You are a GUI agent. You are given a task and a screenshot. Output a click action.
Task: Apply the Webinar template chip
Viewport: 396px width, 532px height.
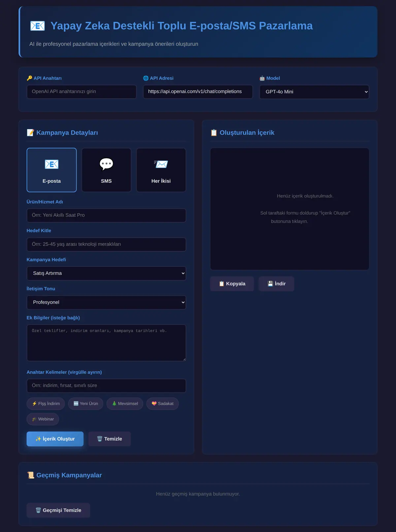tap(43, 419)
